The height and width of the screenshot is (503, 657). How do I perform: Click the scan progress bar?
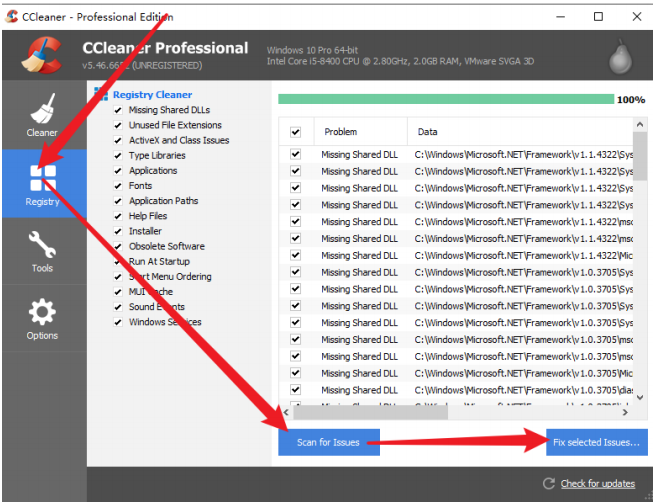[x=446, y=99]
